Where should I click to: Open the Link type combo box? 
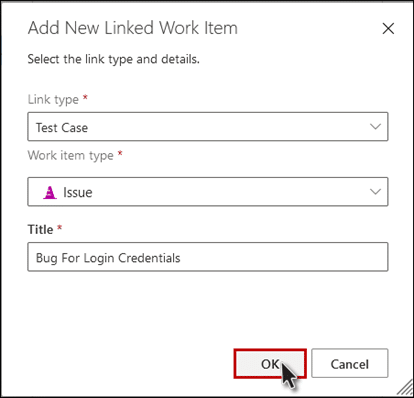point(208,127)
